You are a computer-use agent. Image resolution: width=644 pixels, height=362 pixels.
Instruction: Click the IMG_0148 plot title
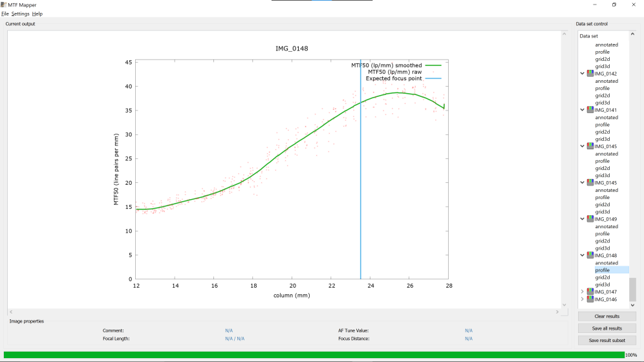[292, 48]
